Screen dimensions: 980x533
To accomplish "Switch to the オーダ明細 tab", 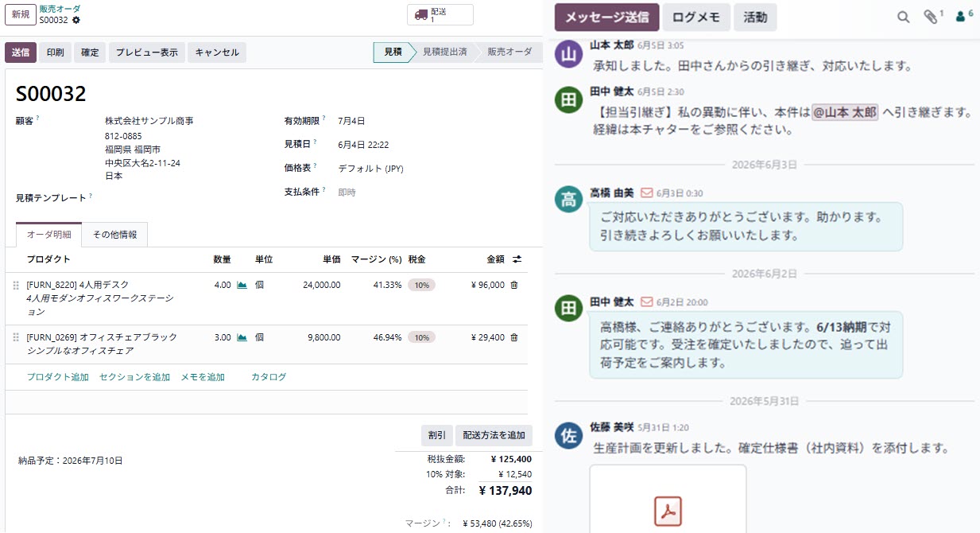I will 48,235.
